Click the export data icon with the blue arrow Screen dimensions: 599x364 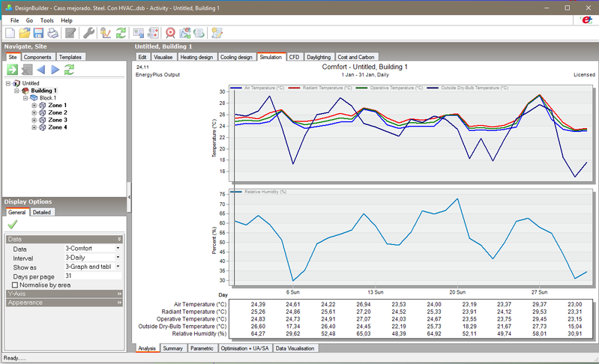pos(138,33)
